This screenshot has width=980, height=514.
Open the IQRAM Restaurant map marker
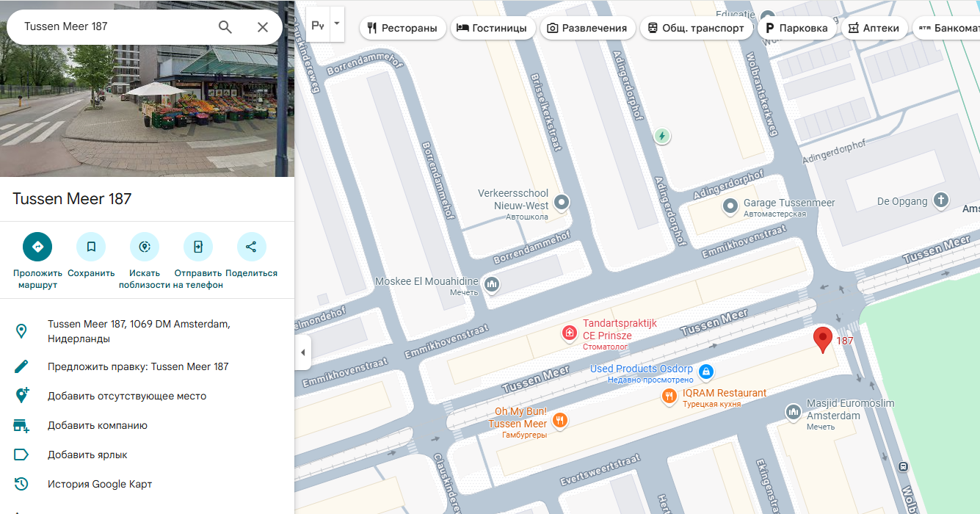(669, 397)
